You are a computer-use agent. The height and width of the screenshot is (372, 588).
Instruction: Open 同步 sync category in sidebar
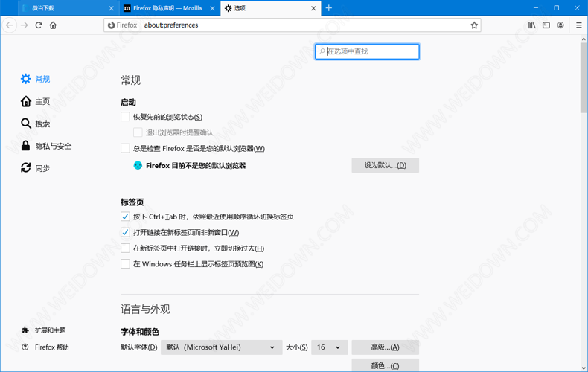[x=35, y=168]
